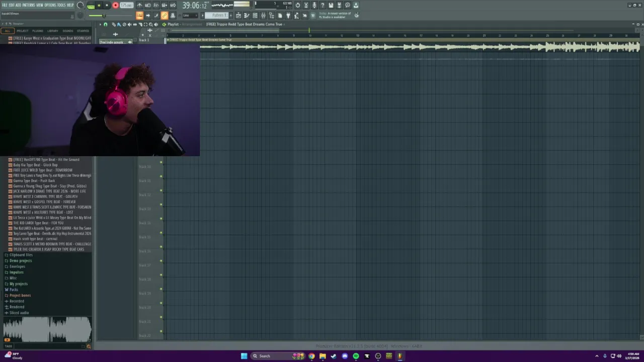Click the chat/feedback bubble icon

[347, 5]
